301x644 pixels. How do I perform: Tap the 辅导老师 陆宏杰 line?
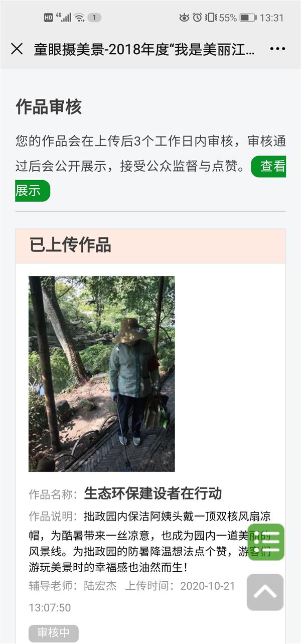pos(72,586)
